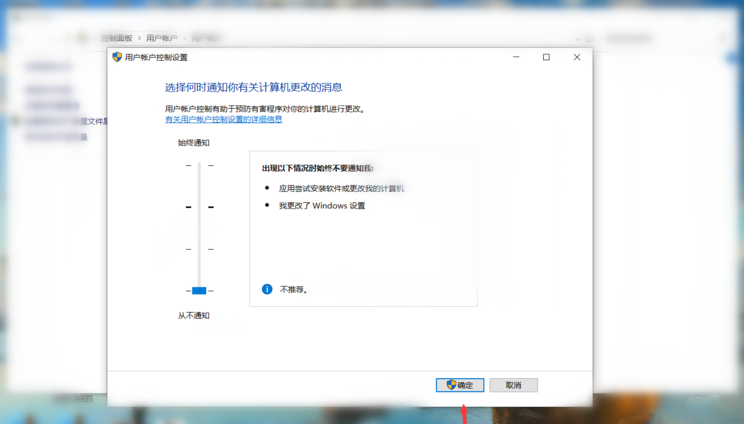Image resolution: width=744 pixels, height=424 pixels.
Task: Expand the arrow after 用户帐户 in the breadcrumb
Action: pyautogui.click(x=184, y=38)
